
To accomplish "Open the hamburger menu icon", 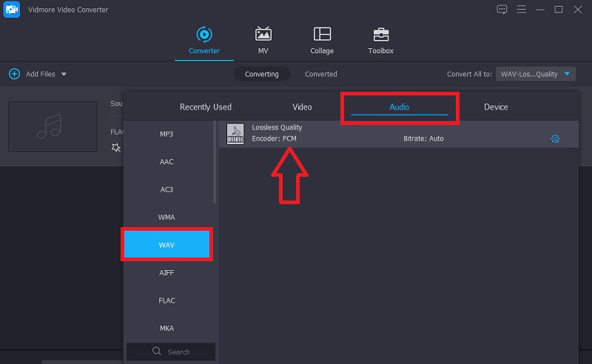I will coord(522,10).
